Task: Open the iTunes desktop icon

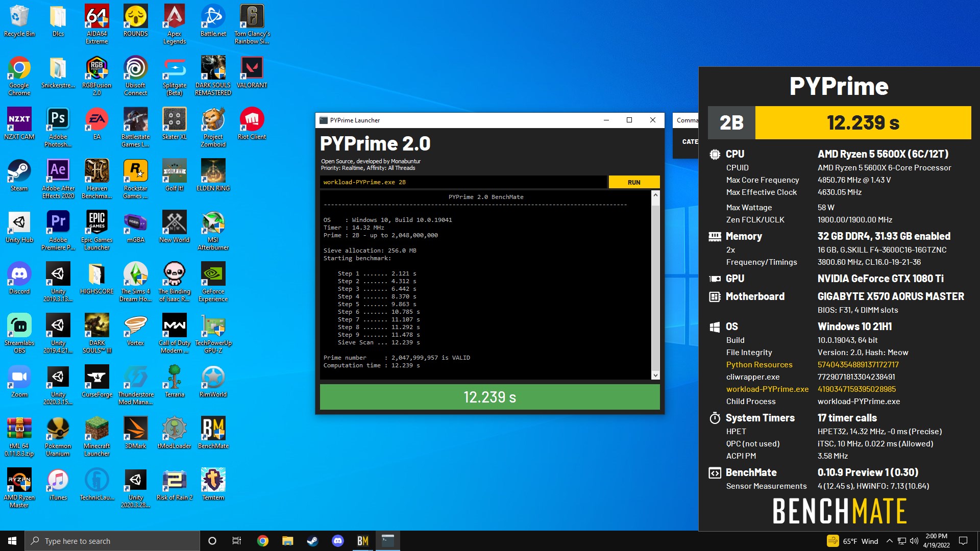Action: [58, 484]
